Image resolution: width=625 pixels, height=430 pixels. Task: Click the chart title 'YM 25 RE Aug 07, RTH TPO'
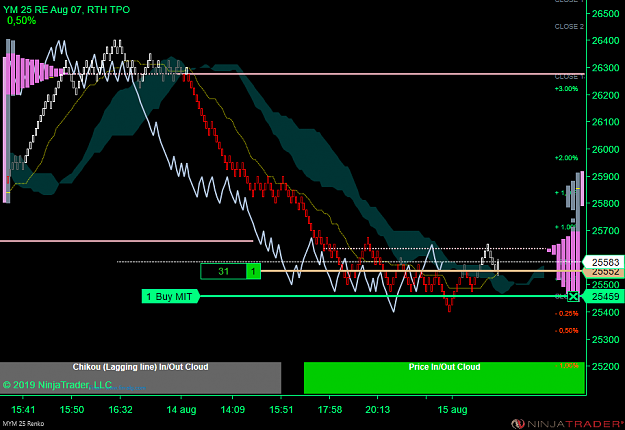pos(67,10)
